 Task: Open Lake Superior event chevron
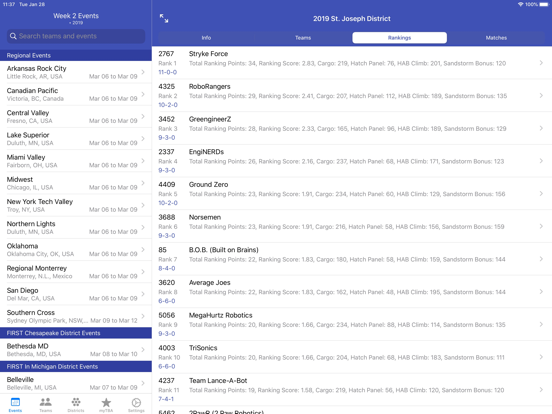click(143, 138)
